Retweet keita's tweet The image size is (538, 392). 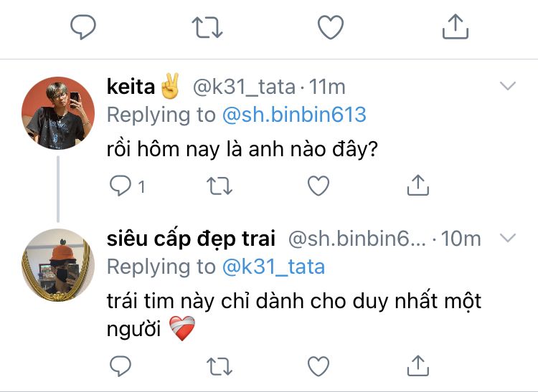tap(219, 186)
